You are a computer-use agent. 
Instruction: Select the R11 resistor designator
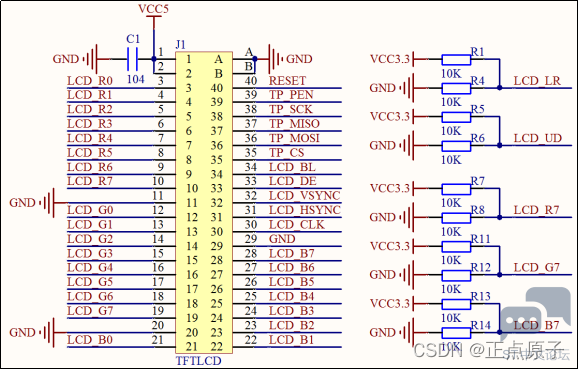[x=480, y=239]
